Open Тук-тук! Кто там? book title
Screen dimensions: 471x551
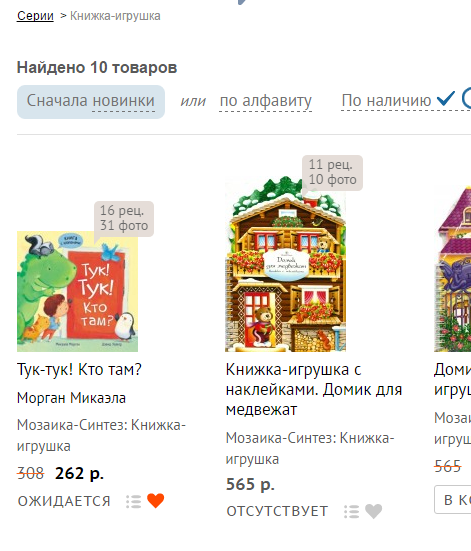point(79,370)
